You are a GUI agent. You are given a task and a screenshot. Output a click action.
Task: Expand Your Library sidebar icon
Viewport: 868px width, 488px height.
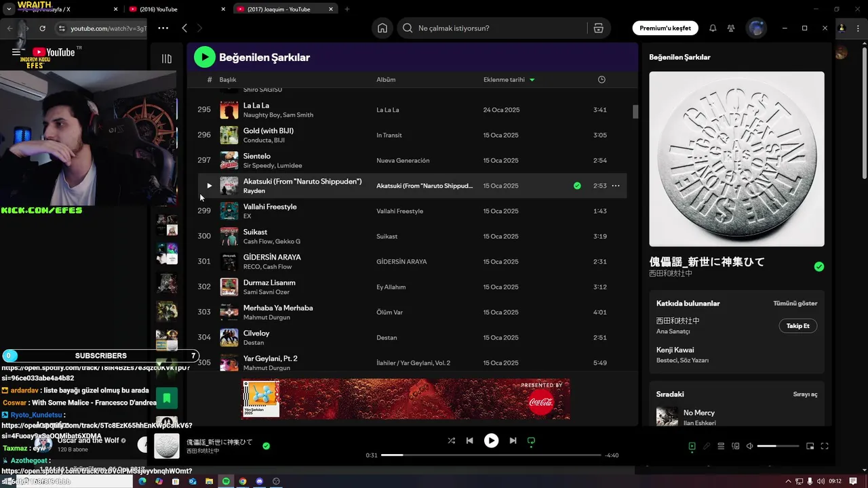[x=167, y=58]
